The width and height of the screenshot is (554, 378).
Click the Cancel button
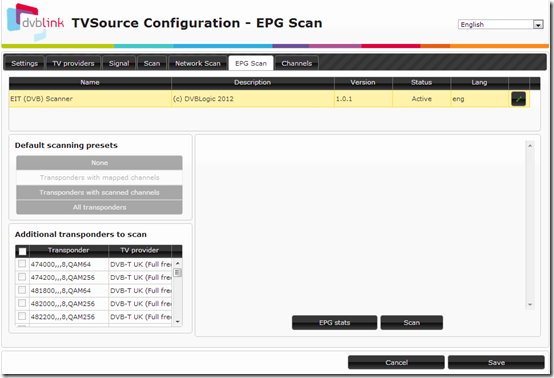pyautogui.click(x=396, y=362)
